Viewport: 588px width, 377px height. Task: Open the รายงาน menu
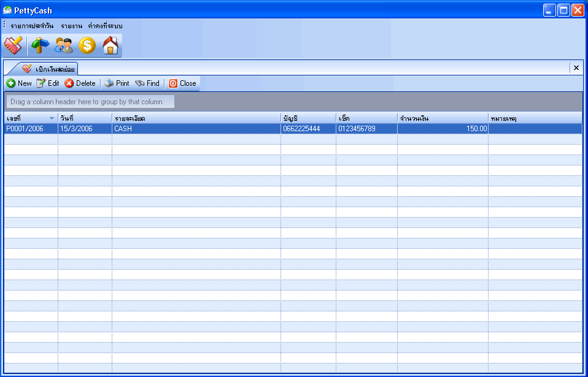coord(71,26)
